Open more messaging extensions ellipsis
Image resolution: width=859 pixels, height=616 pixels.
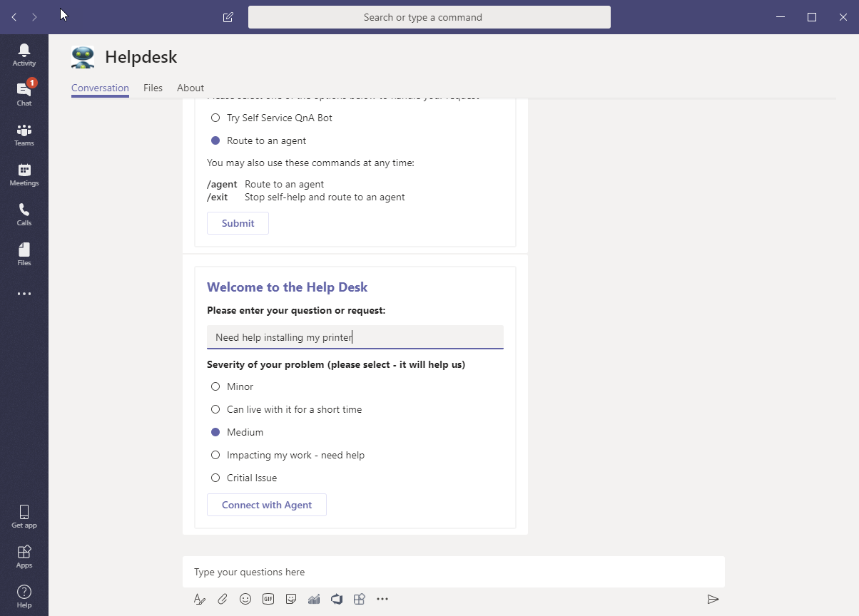(x=382, y=599)
